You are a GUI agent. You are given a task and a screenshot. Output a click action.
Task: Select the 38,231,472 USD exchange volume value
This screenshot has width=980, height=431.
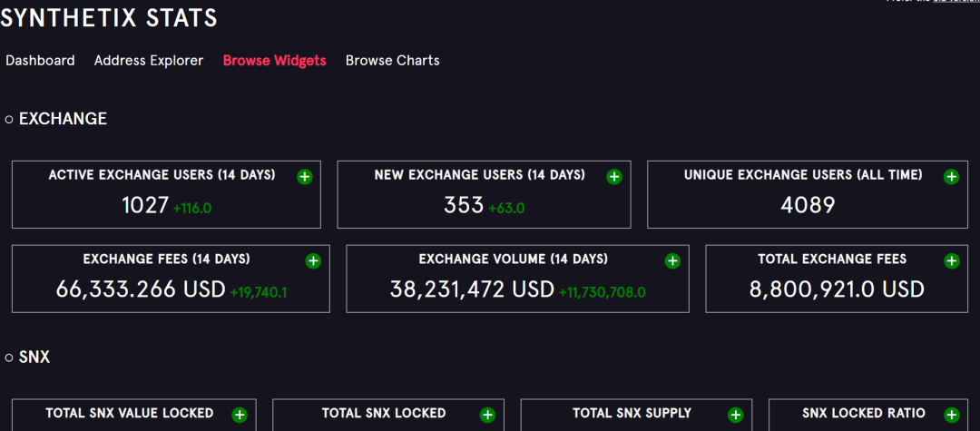472,289
